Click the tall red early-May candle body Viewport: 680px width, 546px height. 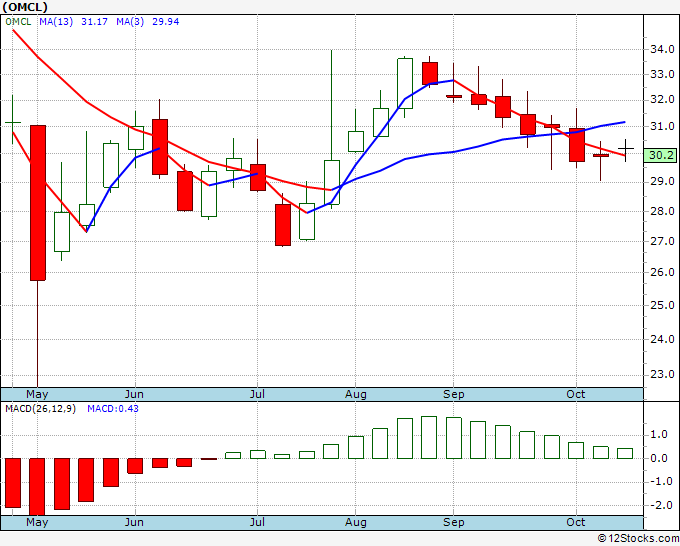pyautogui.click(x=38, y=203)
